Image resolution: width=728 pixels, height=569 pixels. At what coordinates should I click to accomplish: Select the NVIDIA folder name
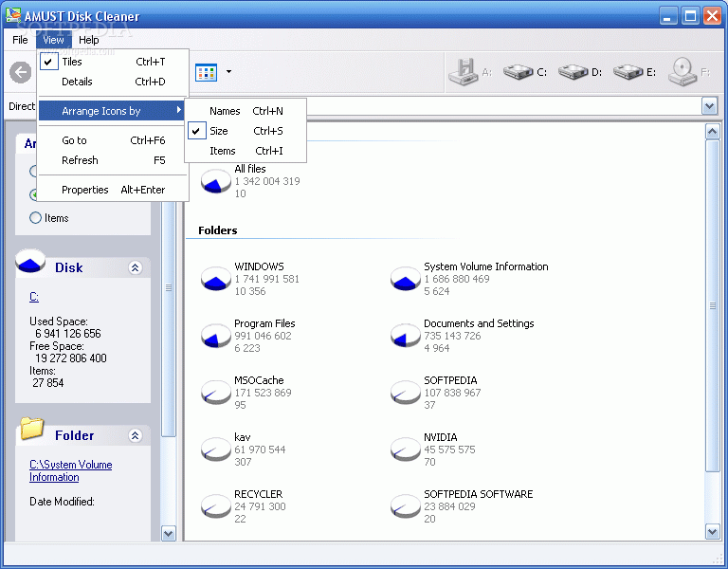(440, 437)
